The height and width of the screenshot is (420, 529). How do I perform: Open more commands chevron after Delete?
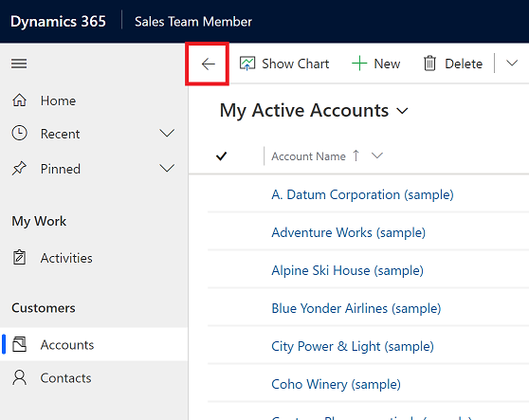click(x=512, y=64)
